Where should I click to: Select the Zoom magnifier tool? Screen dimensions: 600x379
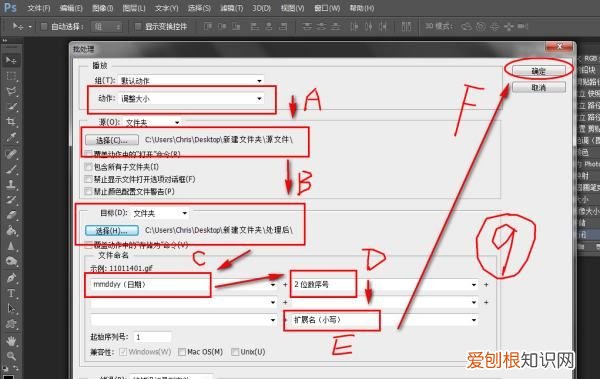pos(11,356)
